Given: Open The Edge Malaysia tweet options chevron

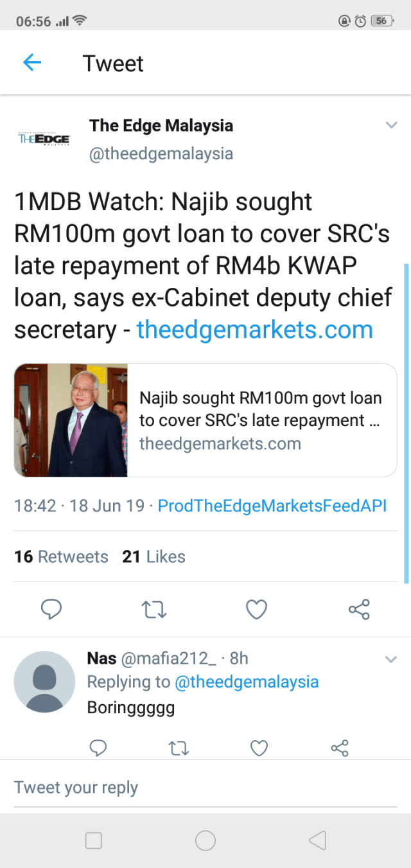Looking at the screenshot, I should point(391,125).
